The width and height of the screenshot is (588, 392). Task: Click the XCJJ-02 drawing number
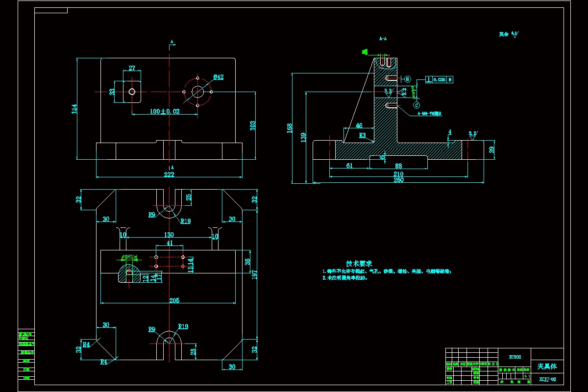tap(547, 379)
